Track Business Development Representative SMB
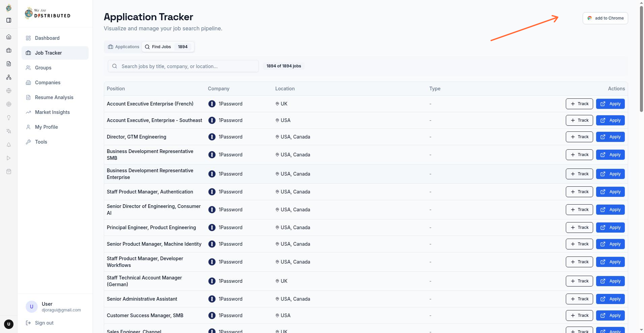The width and height of the screenshot is (644, 333). (579, 155)
